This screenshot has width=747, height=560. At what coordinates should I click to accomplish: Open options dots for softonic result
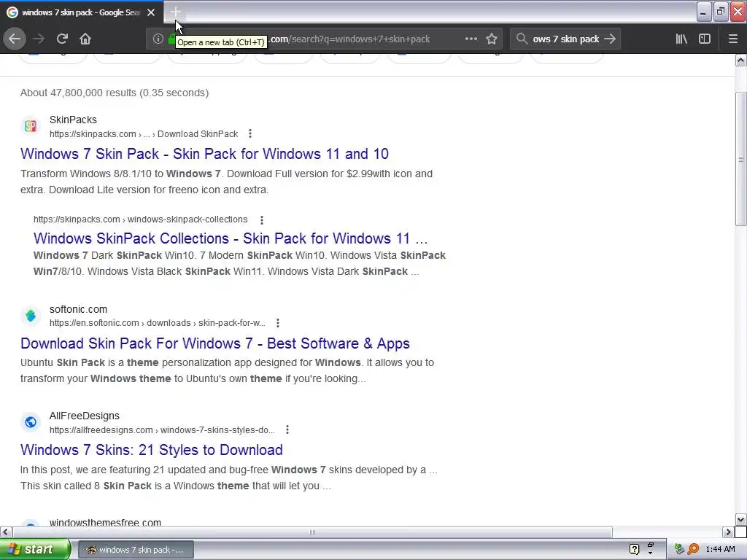[278, 323]
